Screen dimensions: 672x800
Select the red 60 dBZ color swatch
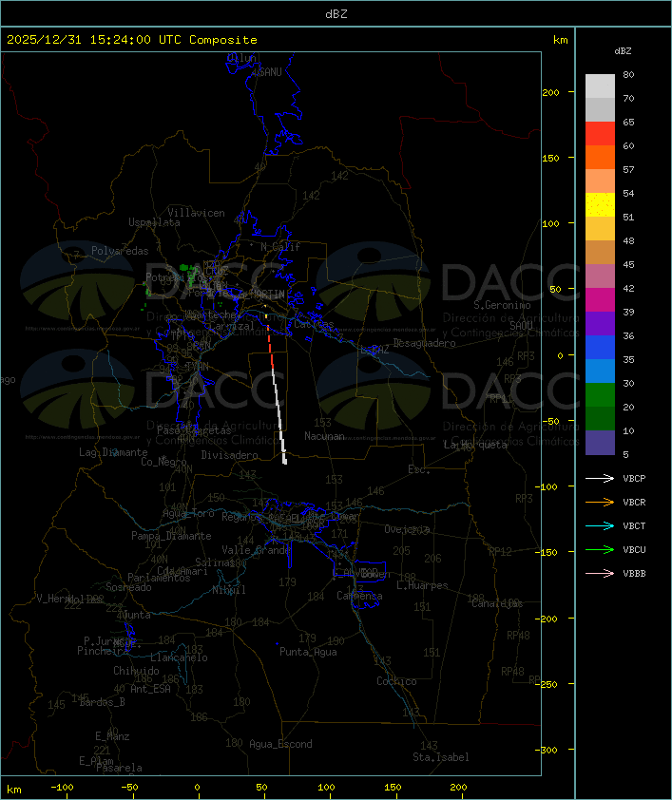coord(600,134)
